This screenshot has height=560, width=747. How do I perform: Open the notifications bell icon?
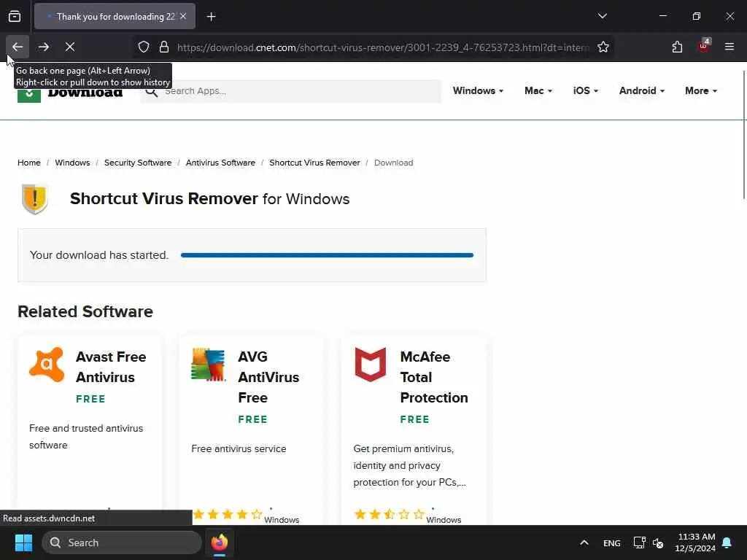[x=727, y=542]
